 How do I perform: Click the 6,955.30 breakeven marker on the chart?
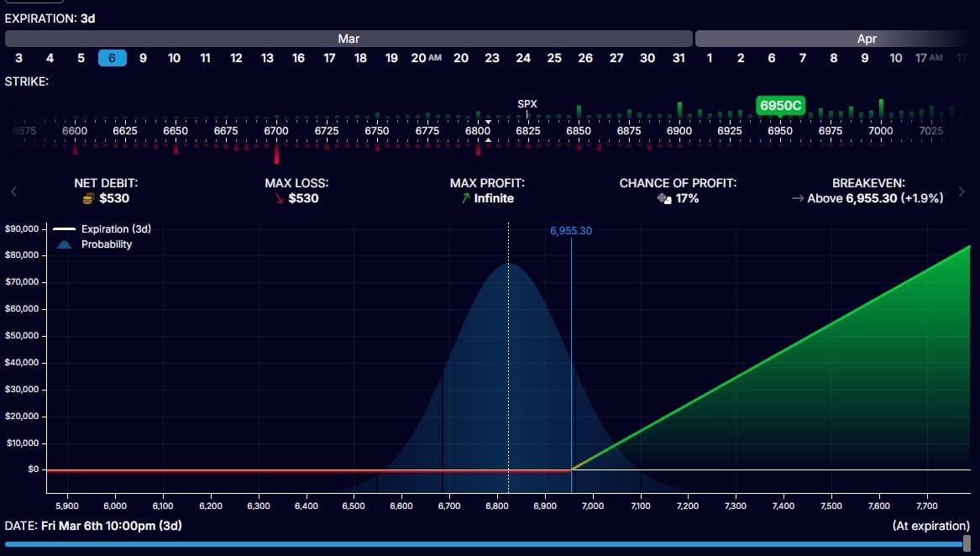point(571,230)
